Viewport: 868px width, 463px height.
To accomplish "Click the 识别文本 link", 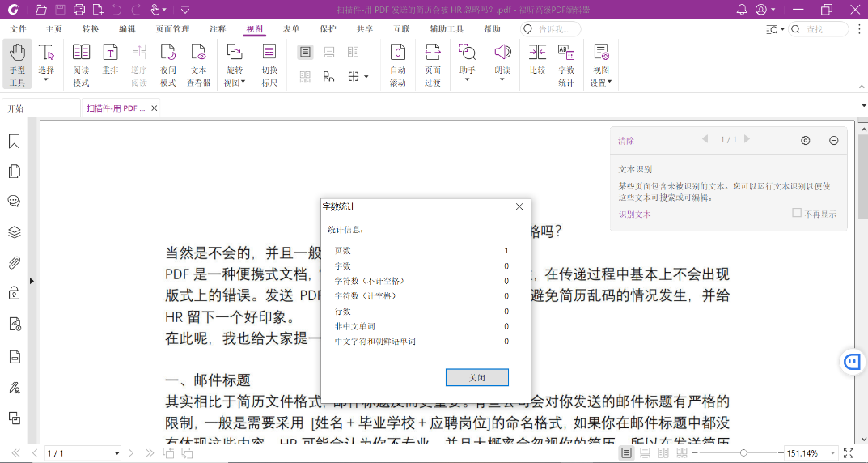I will coord(634,215).
